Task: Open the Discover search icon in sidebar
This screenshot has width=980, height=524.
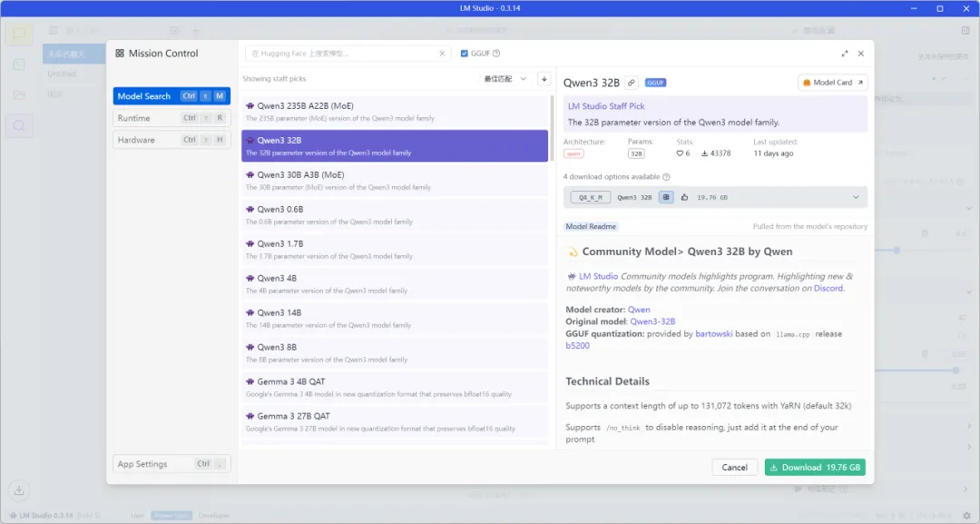Action: click(19, 125)
